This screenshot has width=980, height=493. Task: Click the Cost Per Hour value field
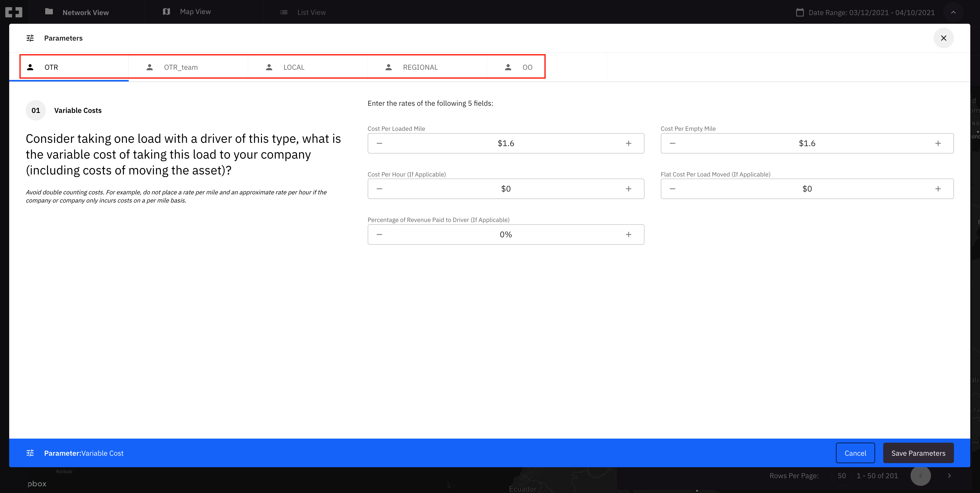click(506, 189)
